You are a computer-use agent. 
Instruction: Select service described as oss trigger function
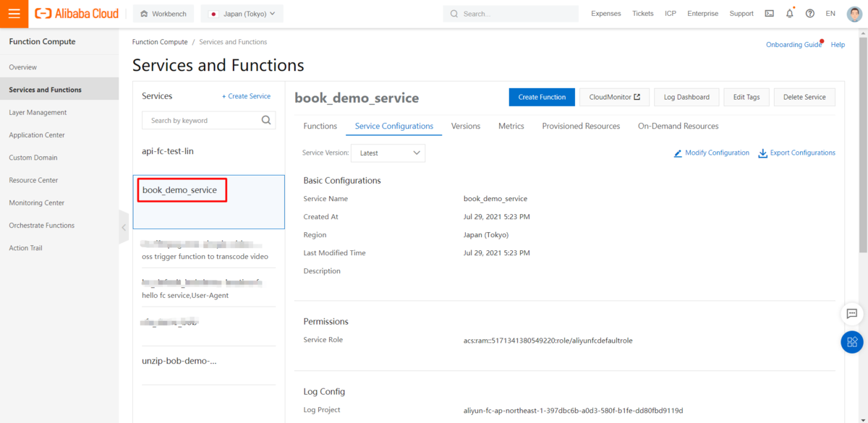coord(208,249)
